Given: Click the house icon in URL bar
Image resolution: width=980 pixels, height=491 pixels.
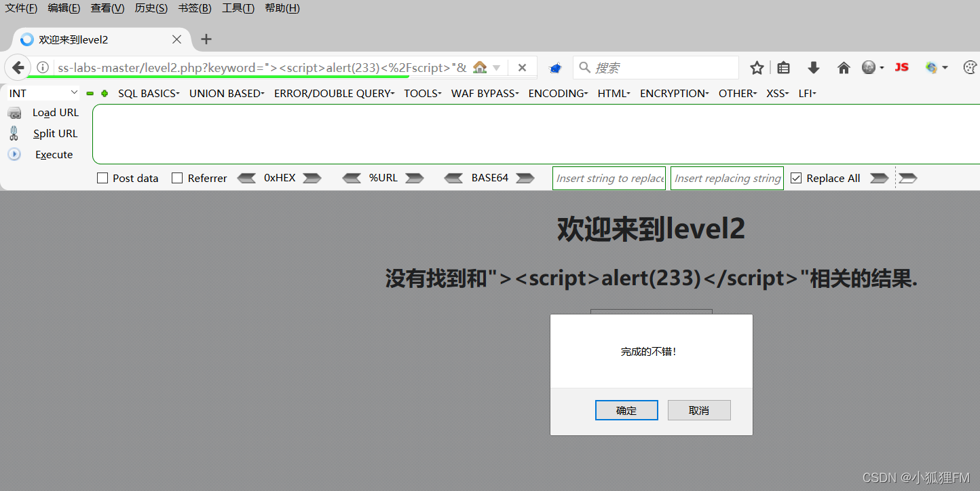Looking at the screenshot, I should (480, 67).
